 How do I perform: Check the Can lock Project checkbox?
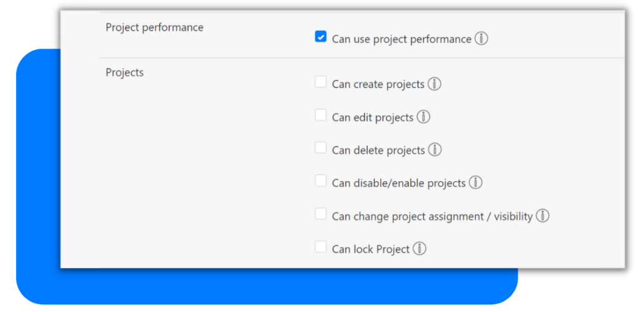[x=321, y=247]
